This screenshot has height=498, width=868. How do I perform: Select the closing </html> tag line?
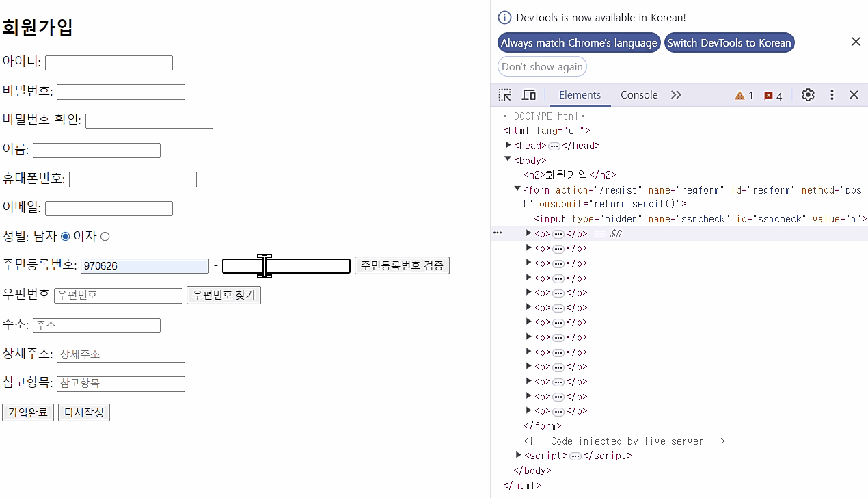[x=522, y=486]
